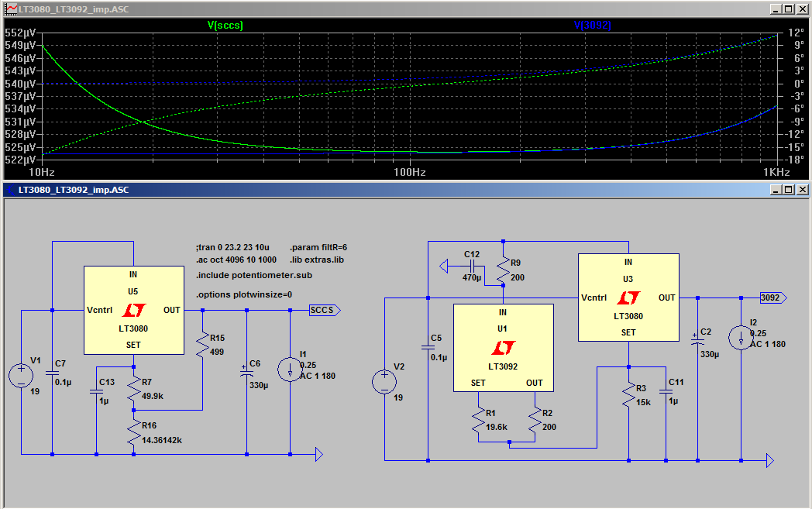Select resistor R9 symbol

[504, 270]
